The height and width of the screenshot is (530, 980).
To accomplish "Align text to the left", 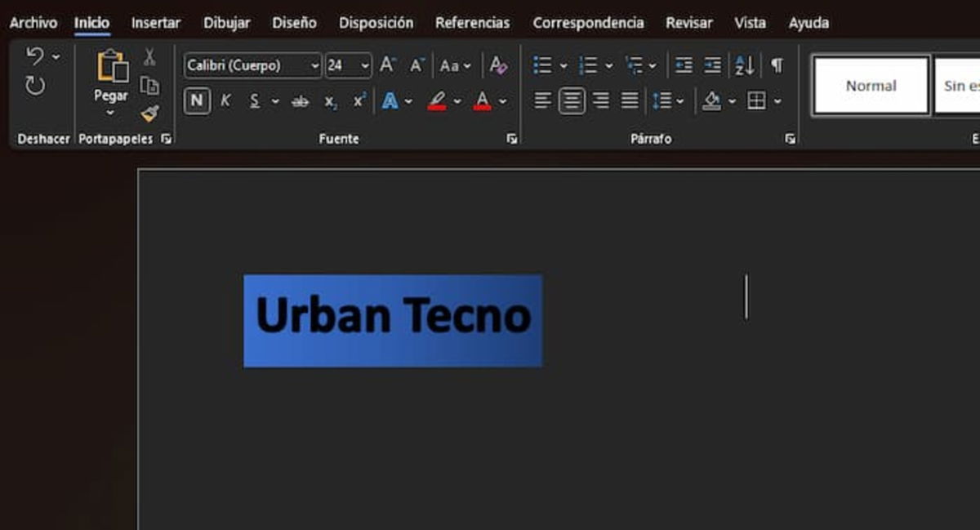I will pyautogui.click(x=541, y=100).
